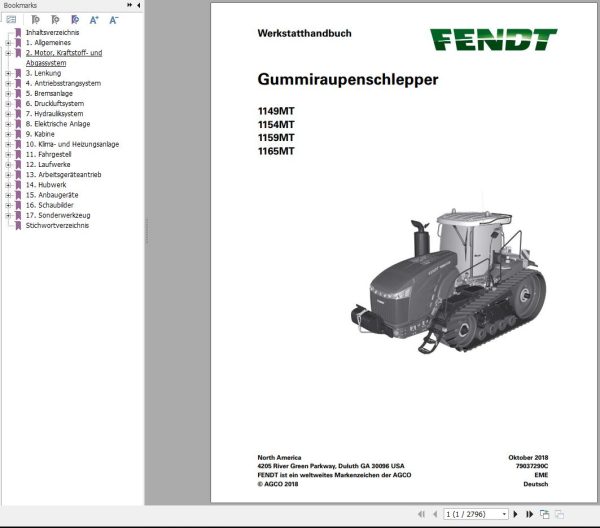This screenshot has width=600, height=528.
Task: Open bookmark 8. Elektrische Anlage
Action: pos(58,124)
